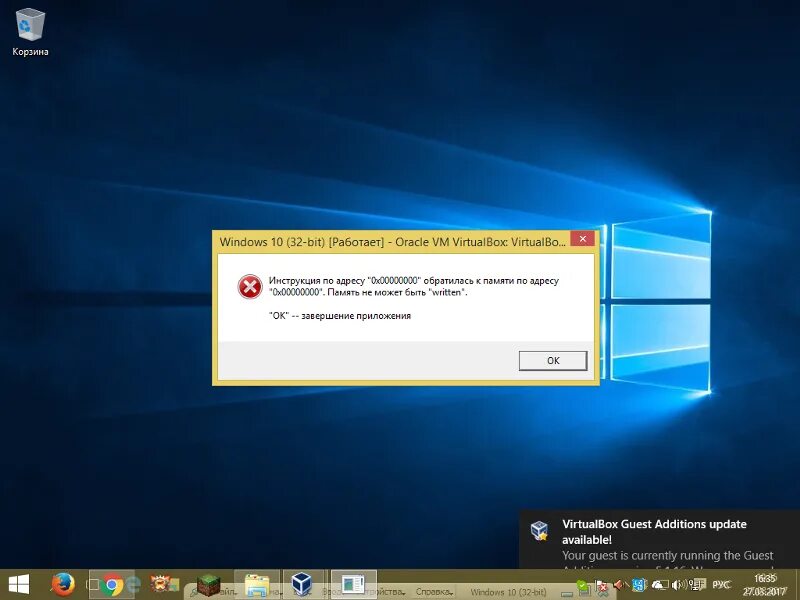Click the 'Память не может быть written' message
This screenshot has height=600, width=800.
pyautogui.click(x=397, y=292)
